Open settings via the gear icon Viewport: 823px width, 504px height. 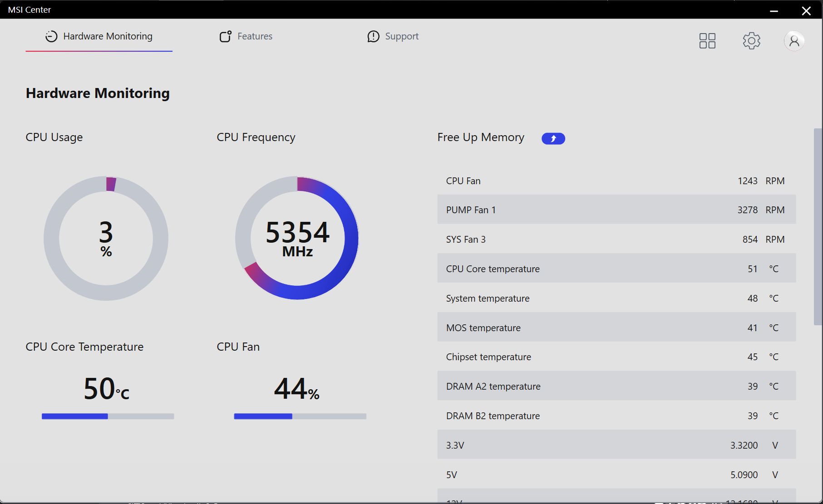pyautogui.click(x=751, y=41)
